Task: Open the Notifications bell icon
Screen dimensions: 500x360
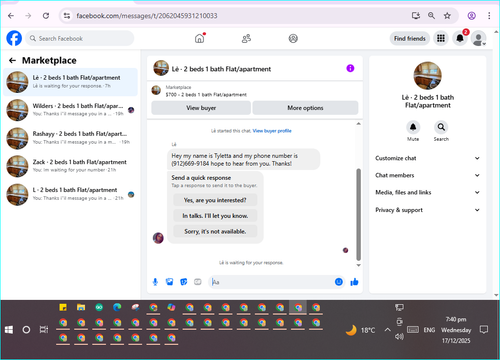Action: [x=460, y=39]
